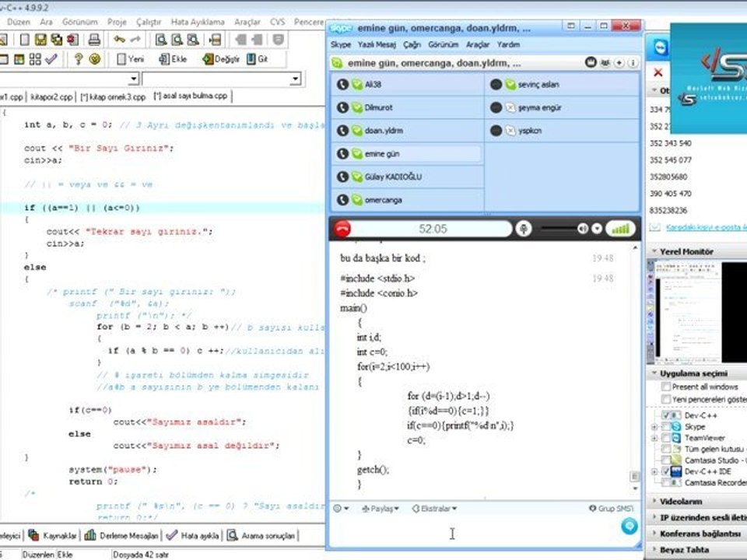747x560 pixels.
Task: Expand the Videolarım section
Action: (655, 501)
